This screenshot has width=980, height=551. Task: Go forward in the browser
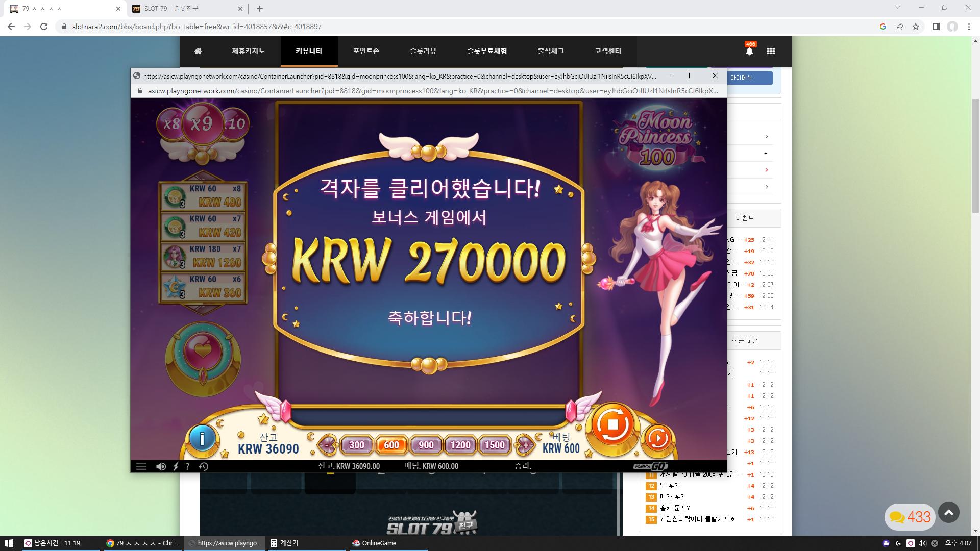click(28, 27)
